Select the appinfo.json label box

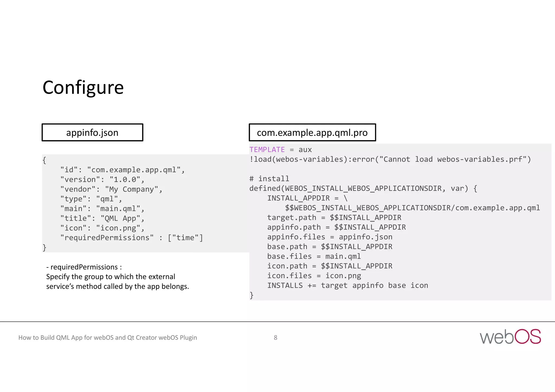92,132
